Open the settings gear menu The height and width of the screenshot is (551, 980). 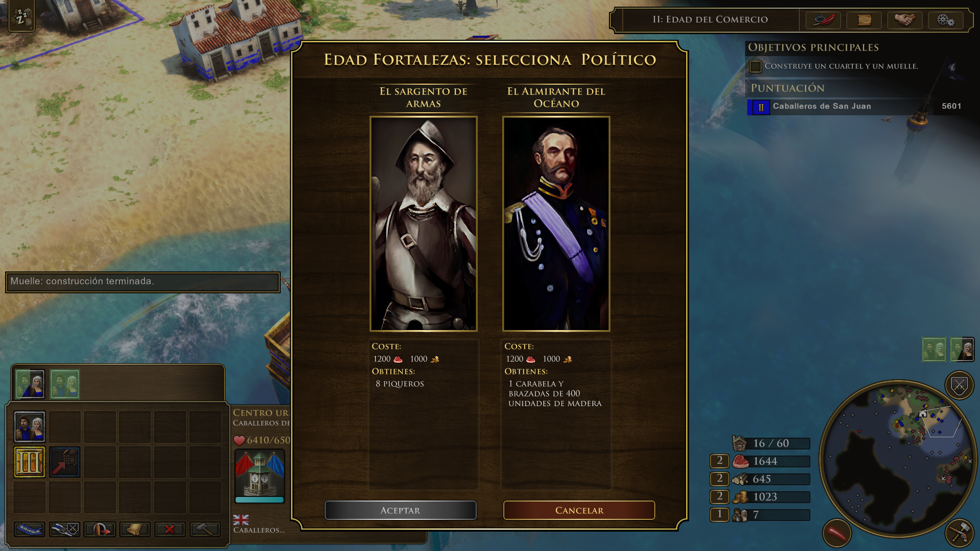point(945,20)
